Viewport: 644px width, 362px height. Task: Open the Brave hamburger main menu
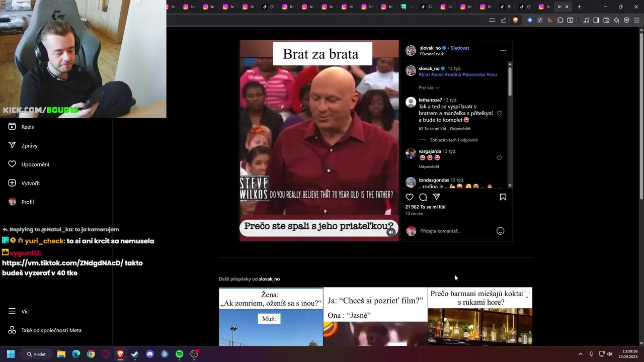(x=636, y=20)
